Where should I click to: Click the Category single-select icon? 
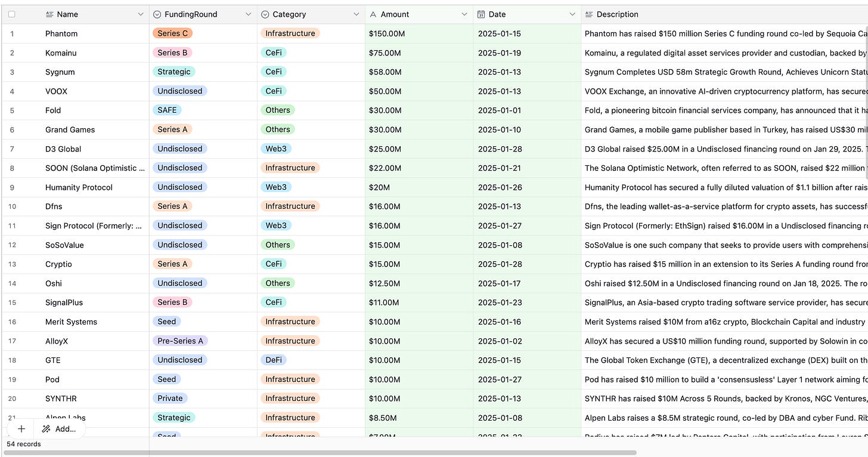265,14
